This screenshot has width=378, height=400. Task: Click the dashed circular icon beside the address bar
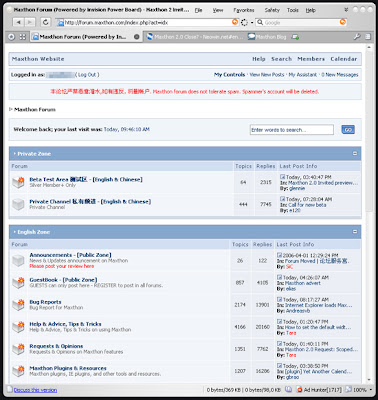pos(244,22)
